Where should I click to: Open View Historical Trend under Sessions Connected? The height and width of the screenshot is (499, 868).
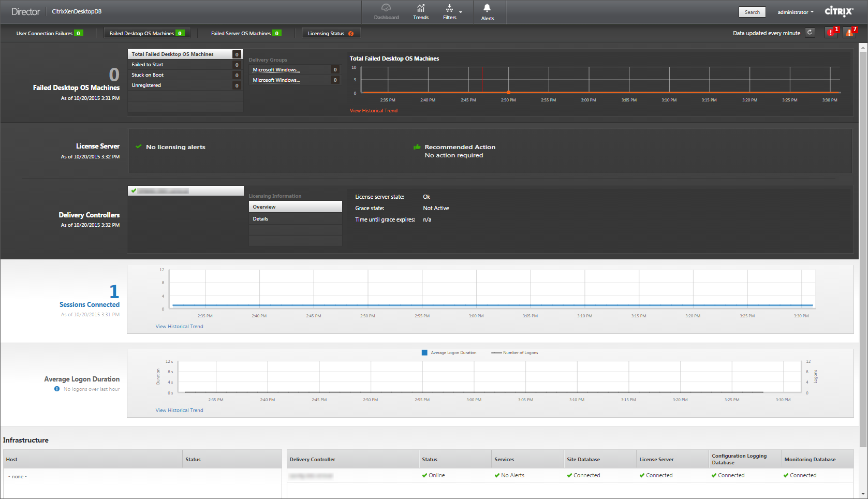[179, 327]
